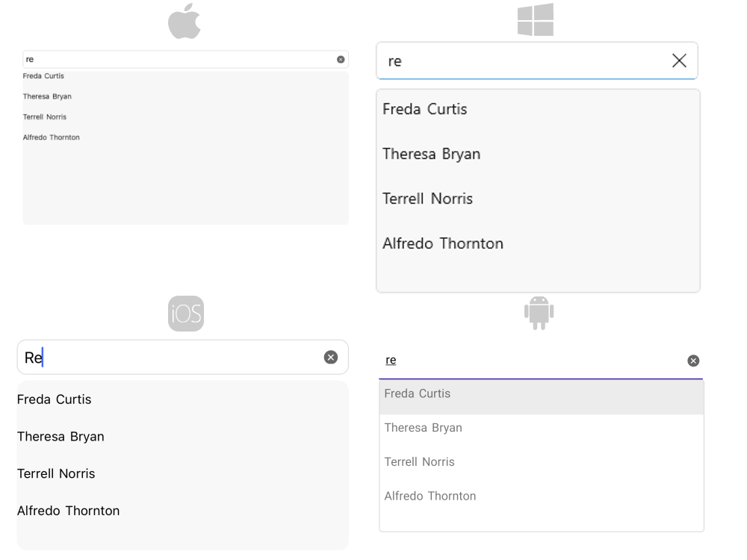Click inside the large top-right search field
The width and height of the screenshot is (747, 560).
523,60
